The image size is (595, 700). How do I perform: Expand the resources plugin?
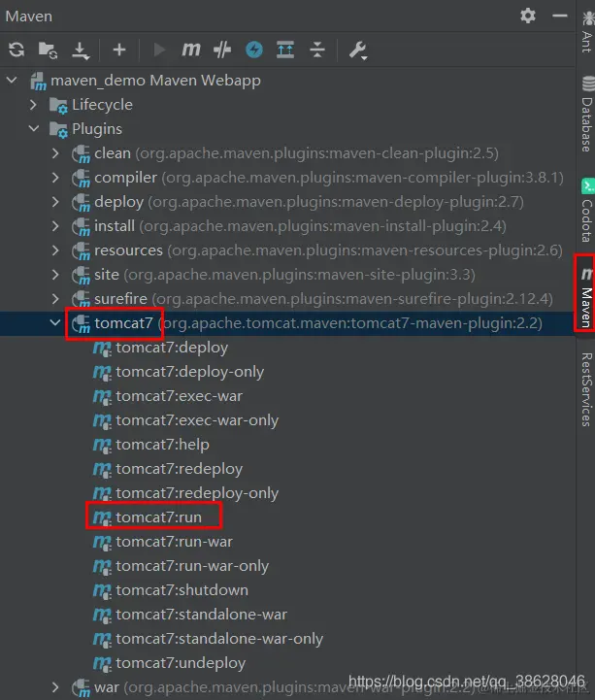(55, 250)
